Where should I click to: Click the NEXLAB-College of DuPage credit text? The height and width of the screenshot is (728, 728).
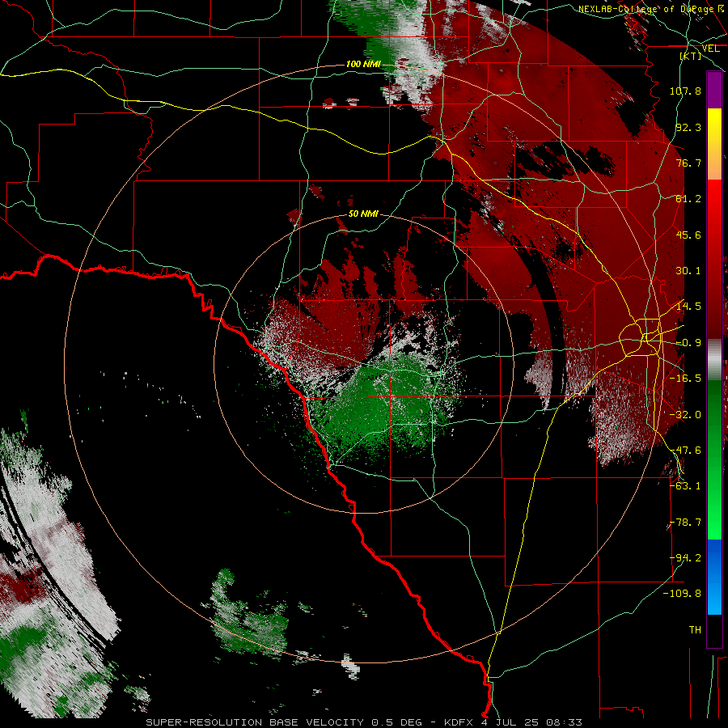(x=652, y=9)
